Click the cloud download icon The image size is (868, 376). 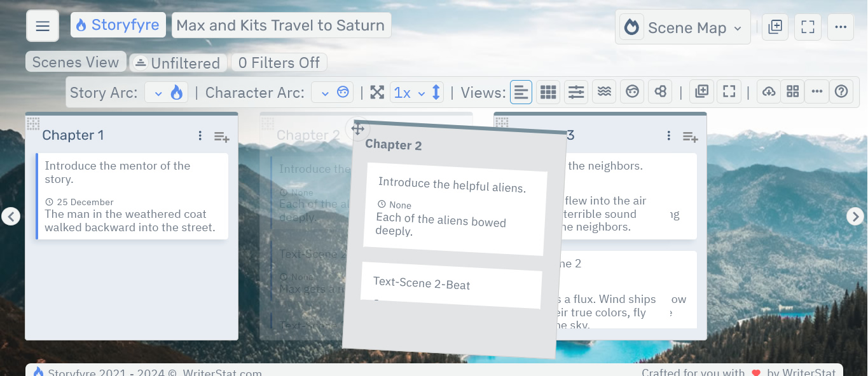(x=769, y=92)
